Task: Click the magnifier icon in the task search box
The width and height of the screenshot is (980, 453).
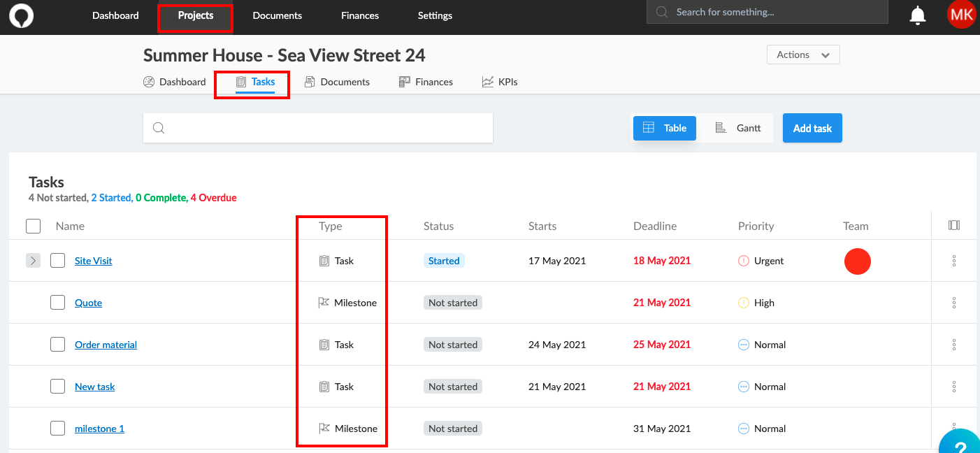Action: pos(159,128)
